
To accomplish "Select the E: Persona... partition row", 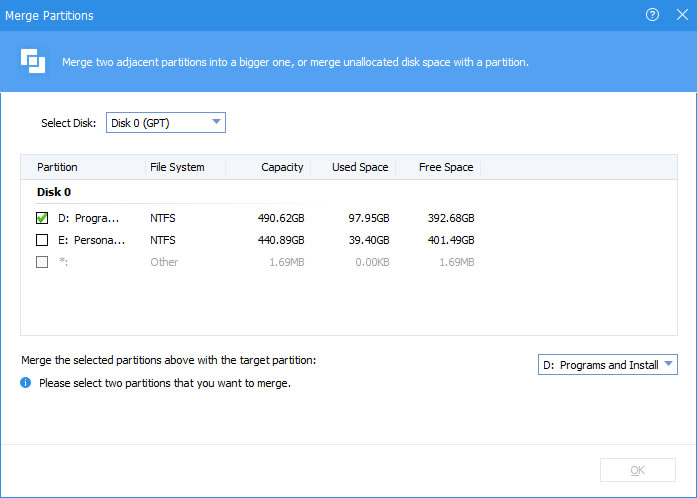I will (349, 240).
